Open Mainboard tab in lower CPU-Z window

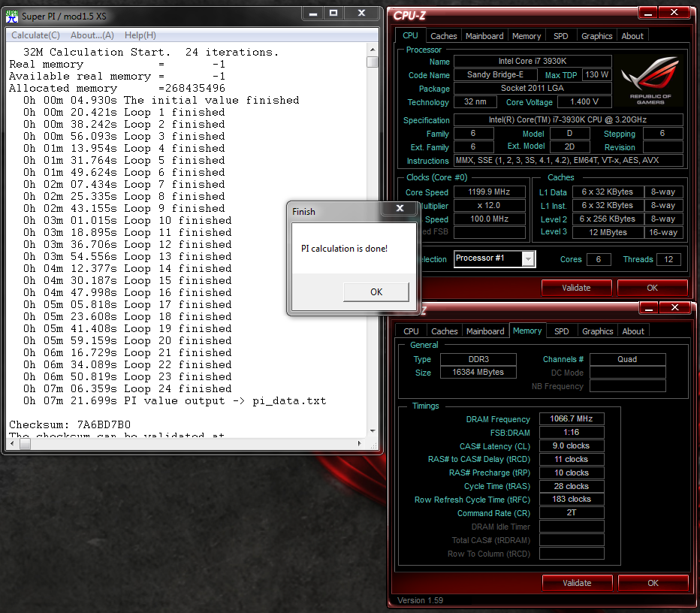click(485, 331)
